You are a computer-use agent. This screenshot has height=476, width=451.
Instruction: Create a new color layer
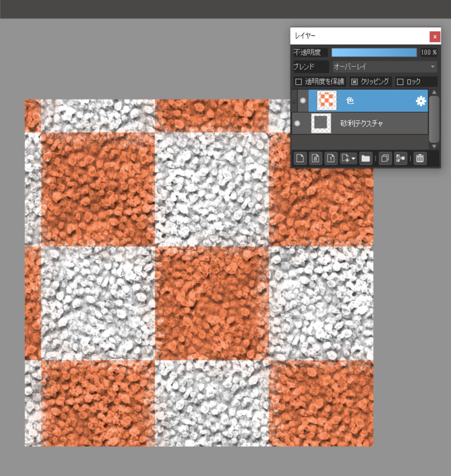(x=300, y=158)
